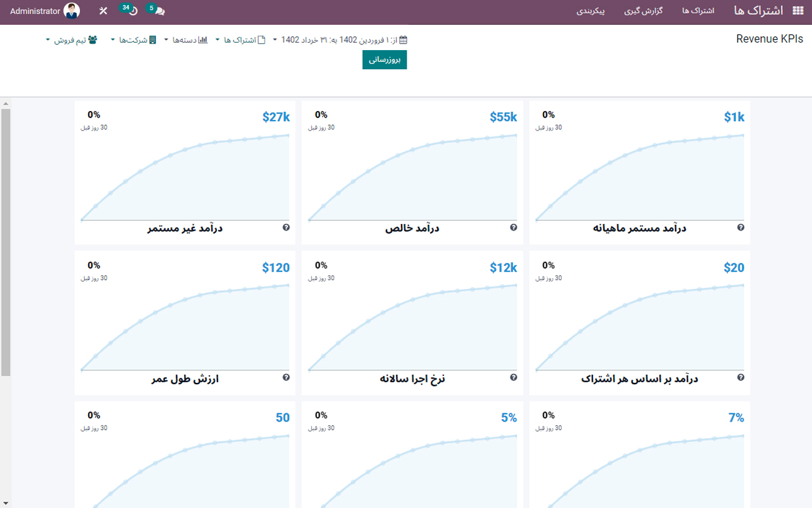Open the دسته‌ها categories dropdown
The image size is (812, 508).
tap(188, 39)
